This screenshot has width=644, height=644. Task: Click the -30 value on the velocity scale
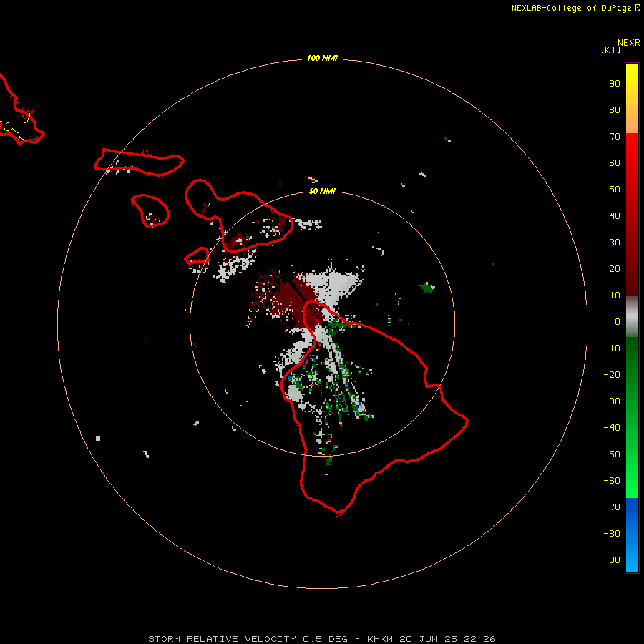click(612, 401)
